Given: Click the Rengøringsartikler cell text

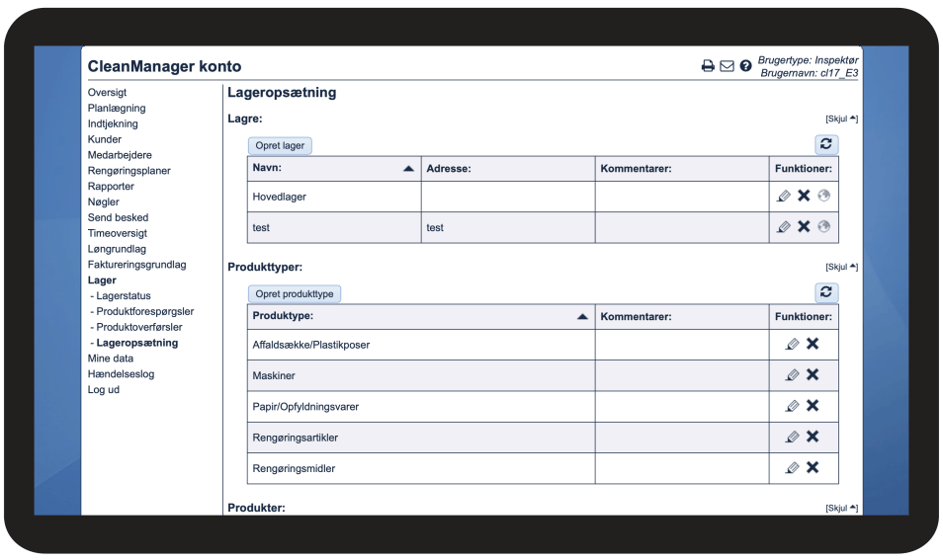Looking at the screenshot, I should click(x=296, y=438).
